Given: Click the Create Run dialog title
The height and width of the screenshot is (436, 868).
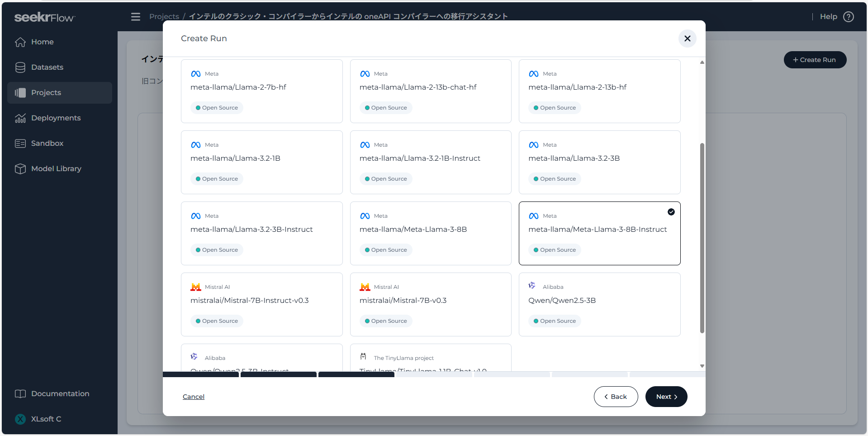Looking at the screenshot, I should (204, 38).
